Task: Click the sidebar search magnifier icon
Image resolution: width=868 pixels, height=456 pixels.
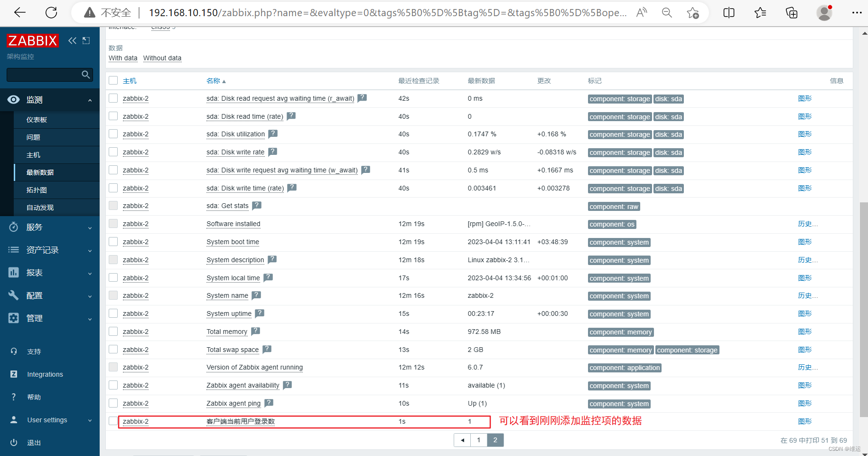Action: 86,75
